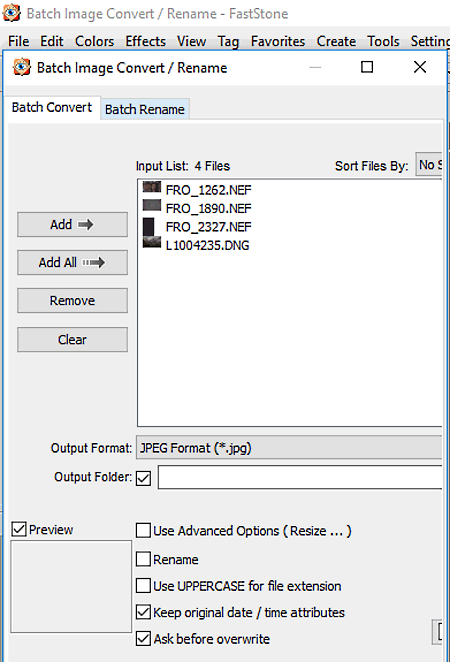Maximize the Batch Image Convert dialog
The image size is (450, 662).
(x=367, y=67)
